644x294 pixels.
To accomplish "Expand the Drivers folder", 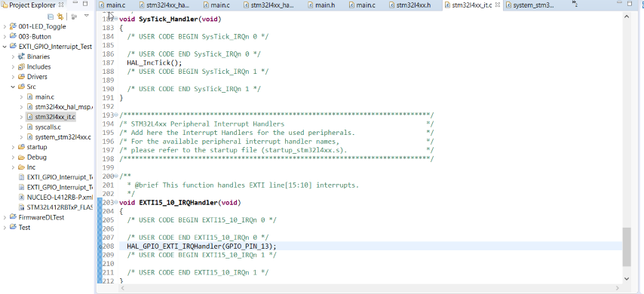I will point(13,77).
